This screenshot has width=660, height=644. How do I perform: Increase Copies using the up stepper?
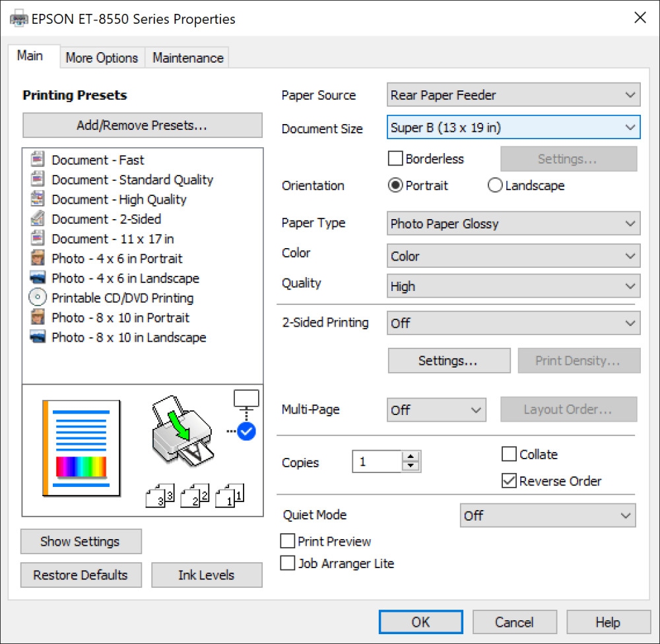(x=411, y=457)
